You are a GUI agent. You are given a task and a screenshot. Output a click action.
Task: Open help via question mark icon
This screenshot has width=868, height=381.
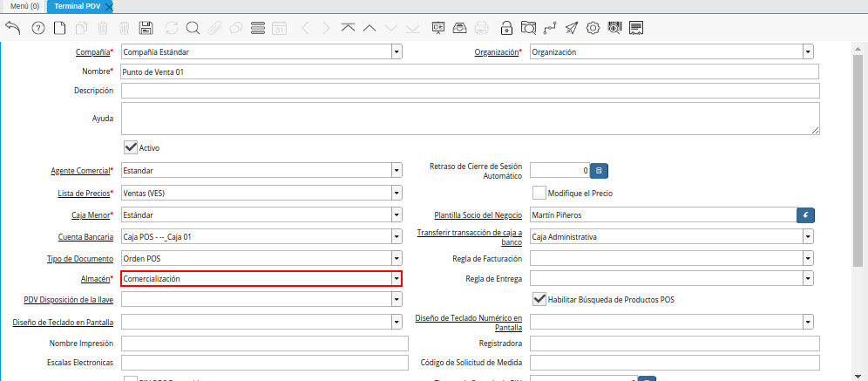37,28
